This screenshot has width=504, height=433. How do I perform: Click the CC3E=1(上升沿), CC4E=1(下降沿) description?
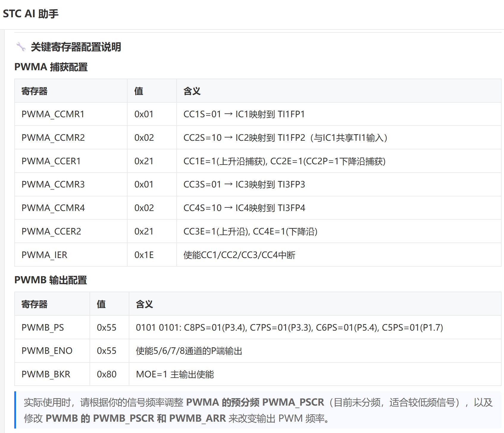(x=250, y=232)
